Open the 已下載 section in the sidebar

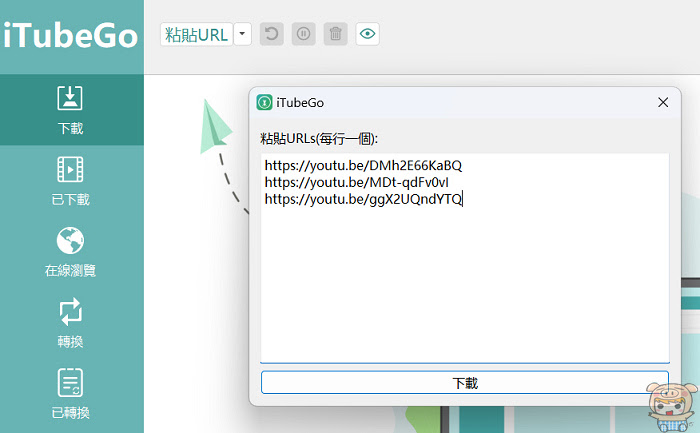(x=71, y=181)
